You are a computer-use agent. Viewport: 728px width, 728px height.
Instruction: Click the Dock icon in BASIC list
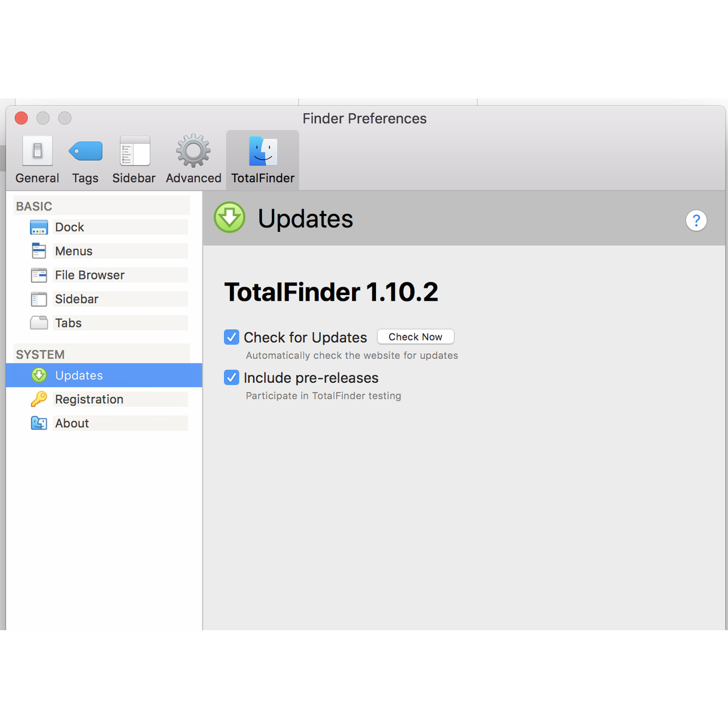coord(39,227)
